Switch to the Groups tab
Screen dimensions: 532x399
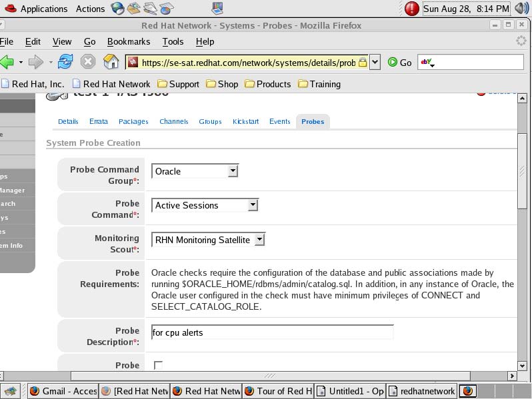[210, 121]
